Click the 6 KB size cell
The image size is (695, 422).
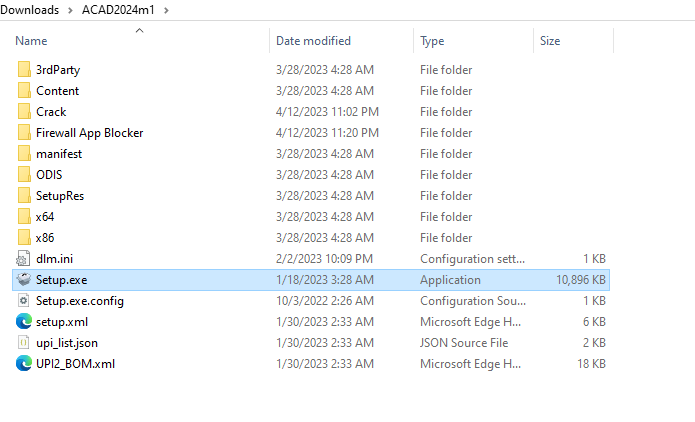pos(594,321)
